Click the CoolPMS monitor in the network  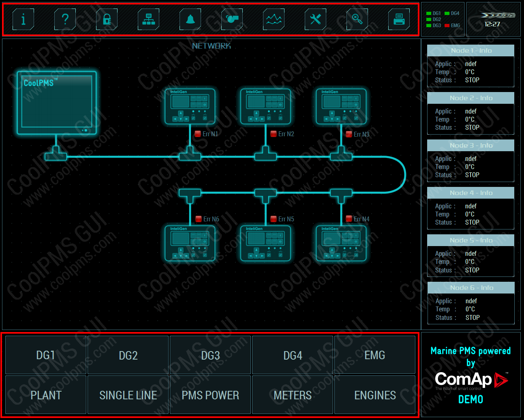pos(57,103)
